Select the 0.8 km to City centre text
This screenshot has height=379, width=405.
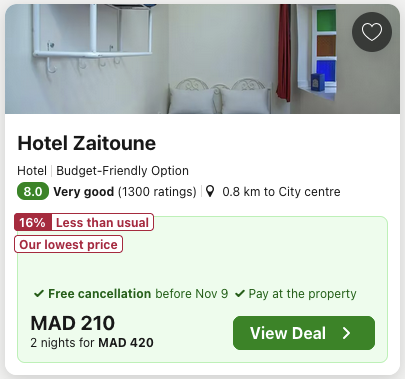tap(281, 192)
